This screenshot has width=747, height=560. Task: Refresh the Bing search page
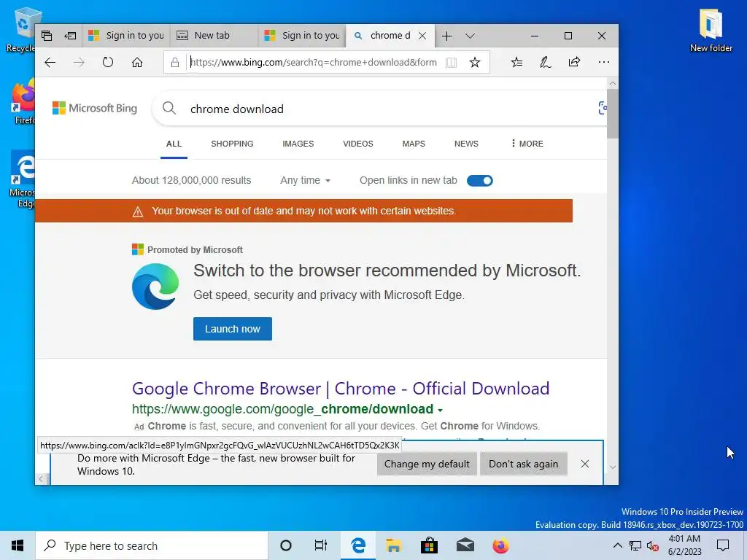[108, 63]
